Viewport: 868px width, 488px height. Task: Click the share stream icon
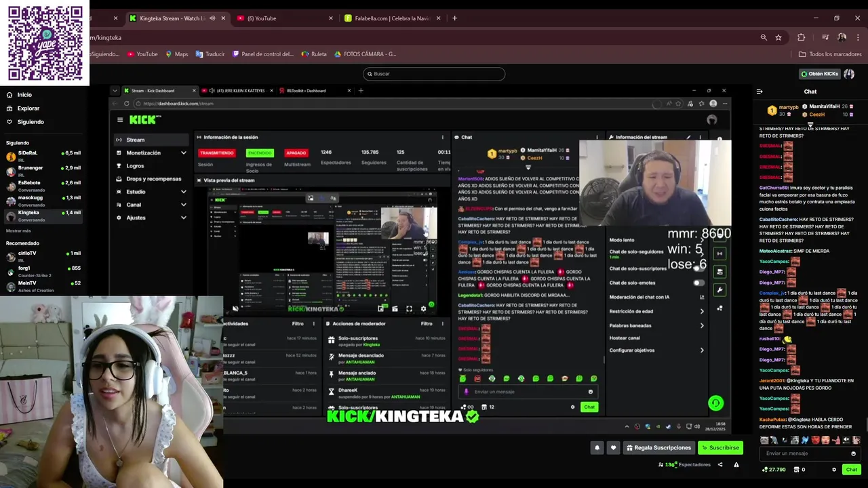pyautogui.click(x=720, y=465)
